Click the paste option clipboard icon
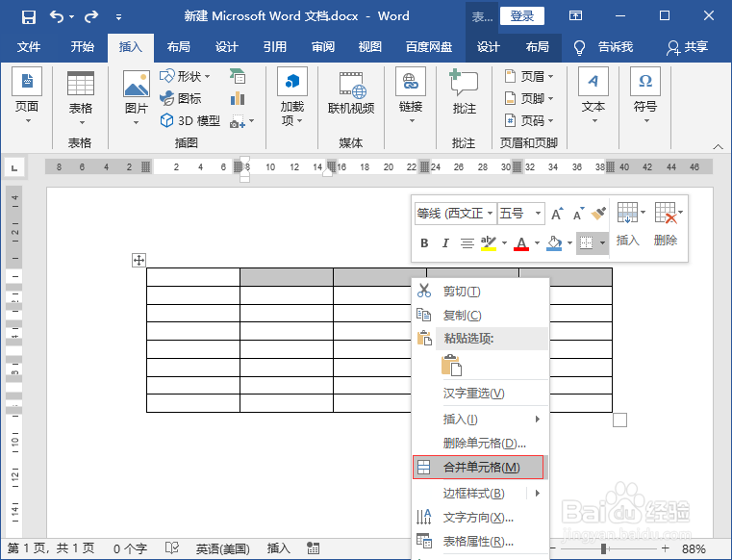Image resolution: width=732 pixels, height=560 pixels. click(x=451, y=366)
